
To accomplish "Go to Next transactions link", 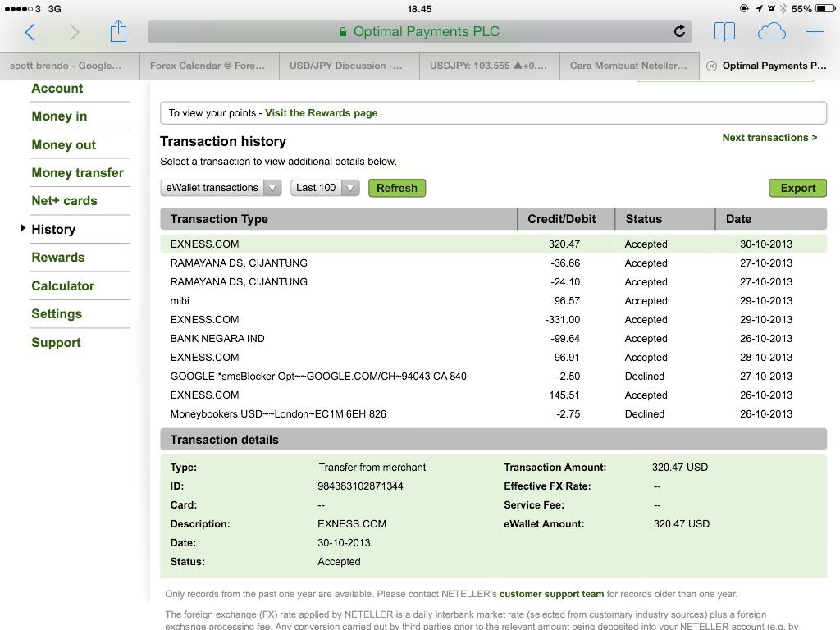I will click(769, 138).
